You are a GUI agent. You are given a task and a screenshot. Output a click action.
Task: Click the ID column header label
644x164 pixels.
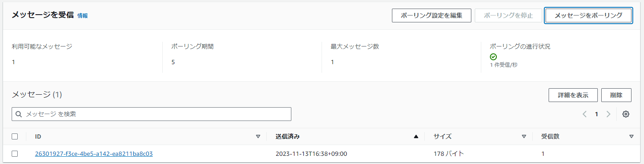coord(38,136)
